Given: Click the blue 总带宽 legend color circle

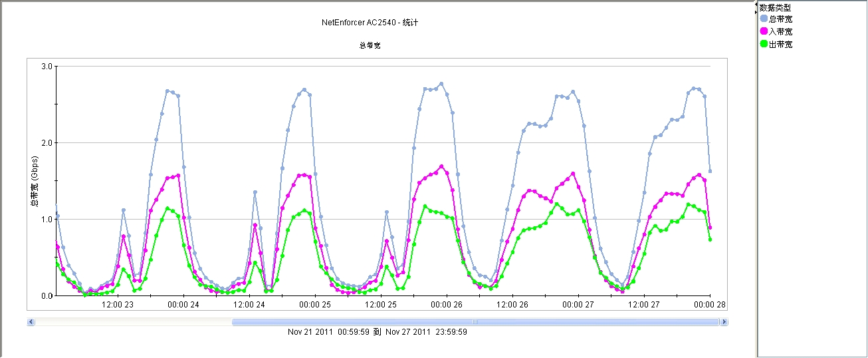Looking at the screenshot, I should pyautogui.click(x=764, y=19).
